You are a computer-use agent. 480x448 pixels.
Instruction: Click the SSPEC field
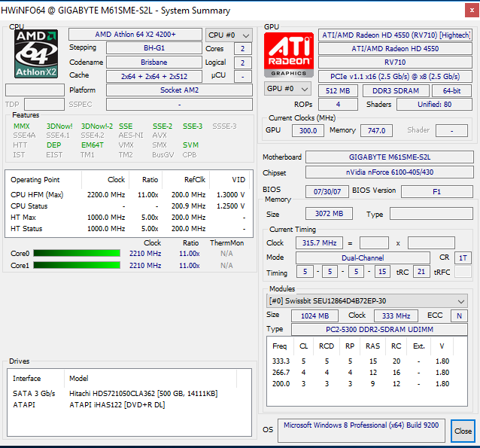pos(179,104)
